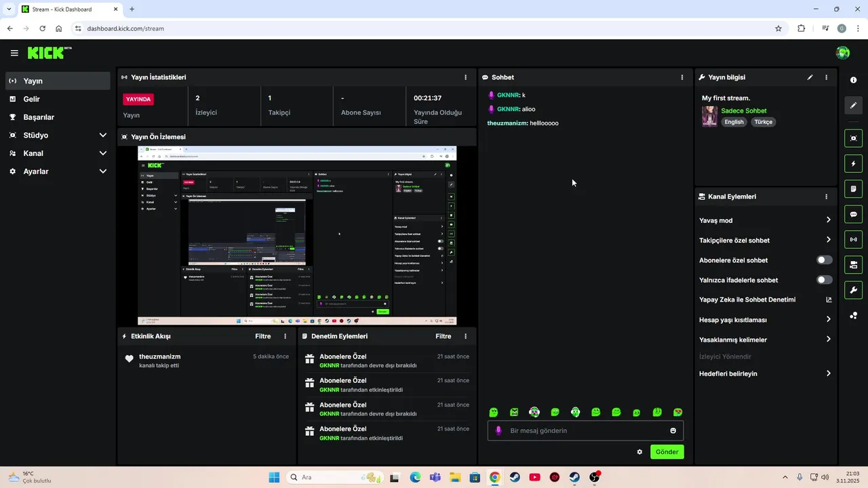This screenshot has width=868, height=488.
Task: Open Yayın bilgisi three-dot menu
Action: [826, 77]
